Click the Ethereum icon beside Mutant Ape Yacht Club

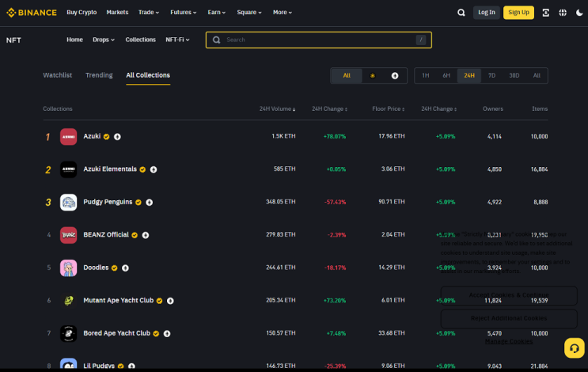click(170, 301)
